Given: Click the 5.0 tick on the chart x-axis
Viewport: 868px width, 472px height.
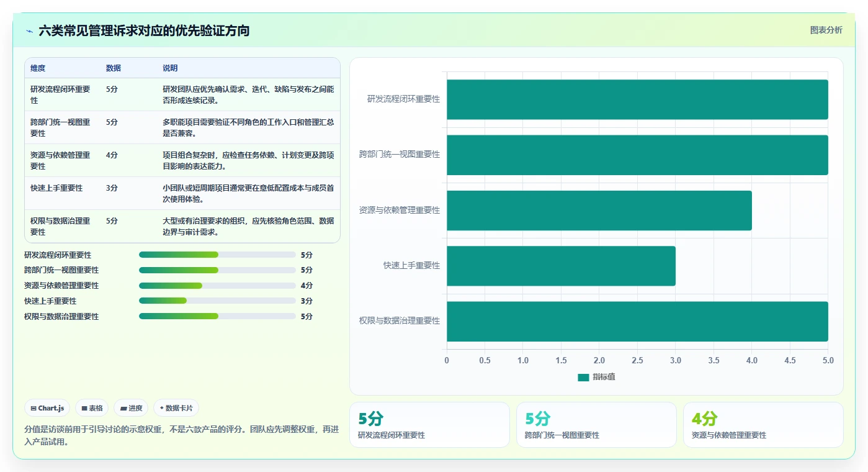Looking at the screenshot, I should 828,360.
